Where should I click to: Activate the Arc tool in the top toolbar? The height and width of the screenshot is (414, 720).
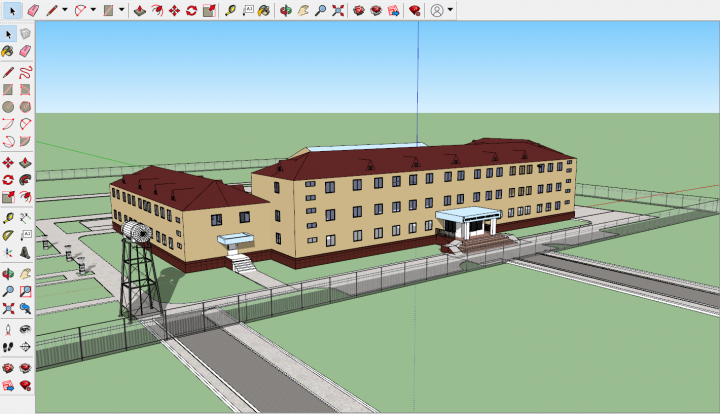pos(80,11)
